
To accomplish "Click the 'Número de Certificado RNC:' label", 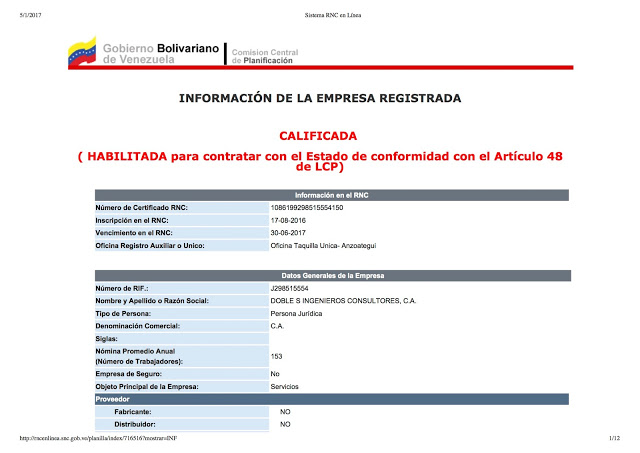I will pyautogui.click(x=142, y=208).
